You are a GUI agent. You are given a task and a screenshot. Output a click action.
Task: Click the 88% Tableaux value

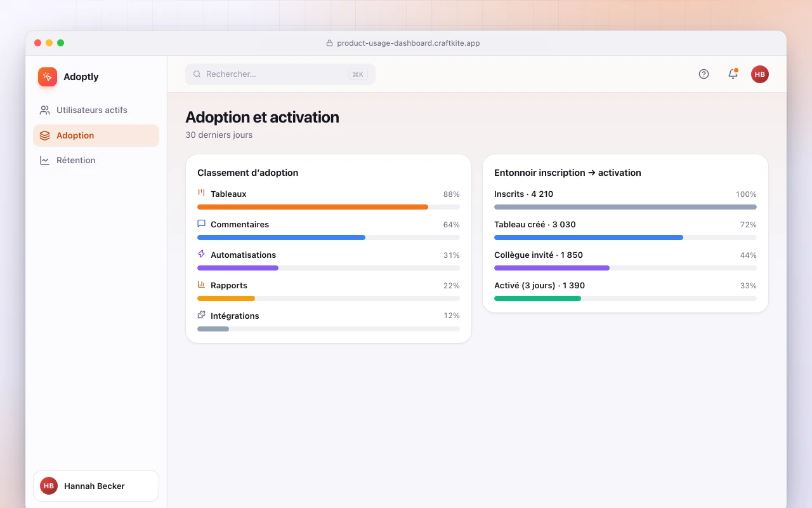(452, 194)
